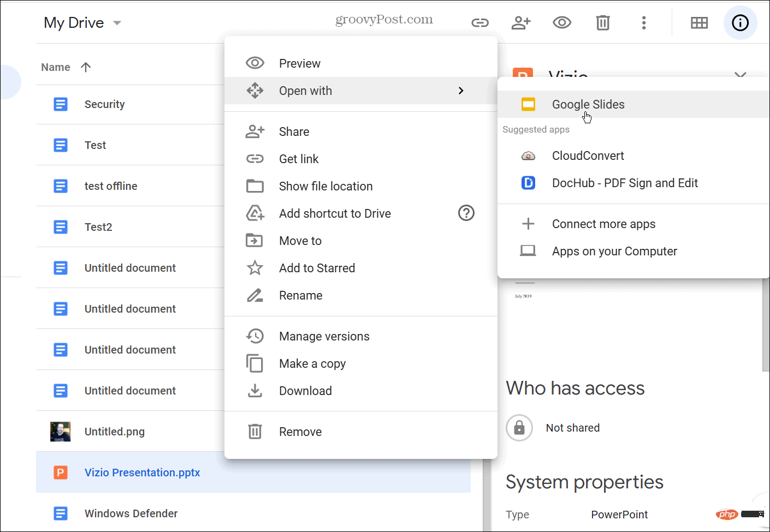Select Rename from the context menu
770x532 pixels.
pyautogui.click(x=361, y=295)
